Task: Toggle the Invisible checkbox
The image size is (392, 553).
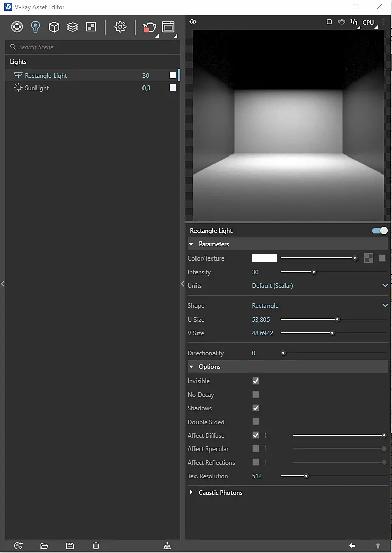Action: coord(256,381)
